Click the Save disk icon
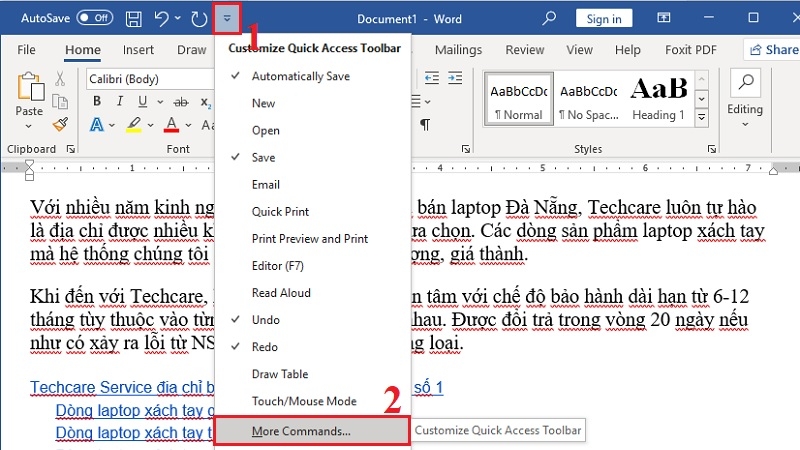The width and height of the screenshot is (800, 450). click(x=134, y=19)
